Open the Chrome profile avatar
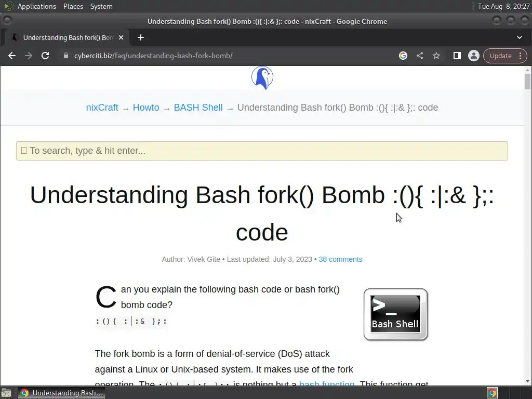This screenshot has height=399, width=532. [474, 56]
